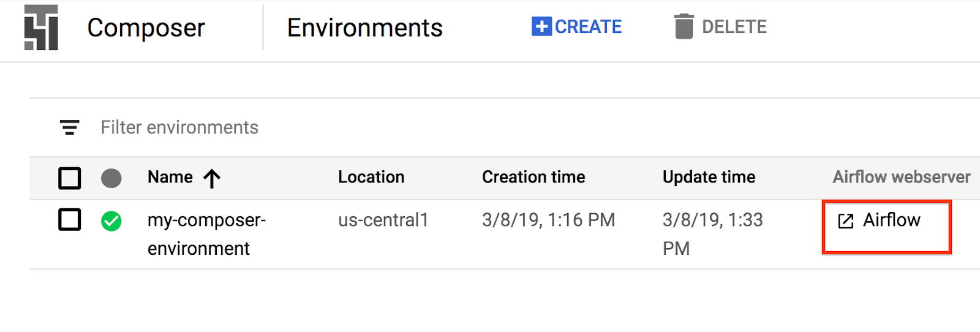Click the sort ascending arrow by Name
This screenshot has width=980, height=332.
tap(212, 178)
